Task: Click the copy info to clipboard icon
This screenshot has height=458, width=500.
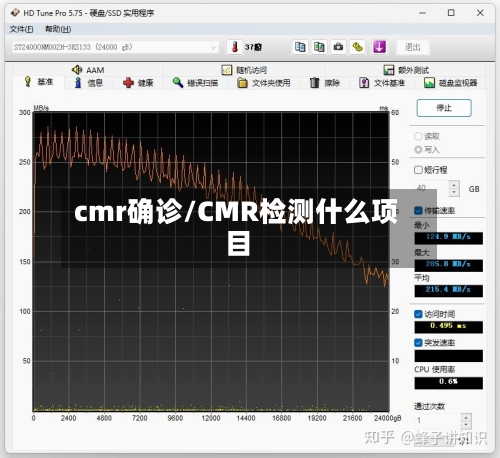Action: click(x=300, y=47)
